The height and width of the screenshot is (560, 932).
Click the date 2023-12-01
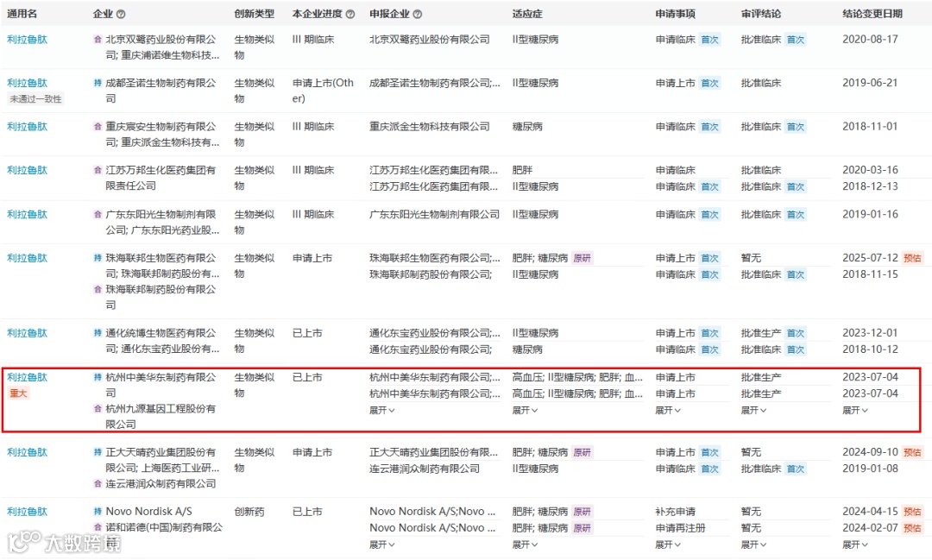[870, 333]
